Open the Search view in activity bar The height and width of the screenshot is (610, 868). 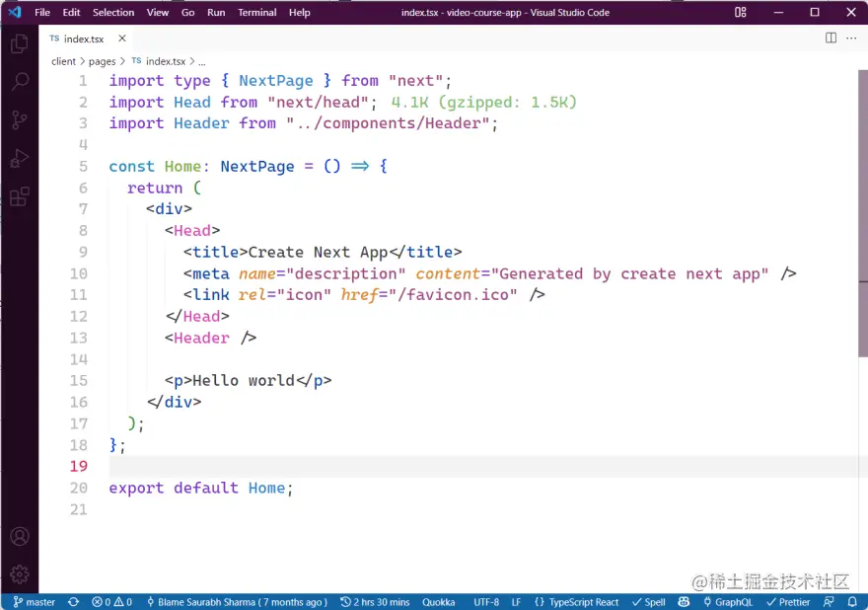20,82
